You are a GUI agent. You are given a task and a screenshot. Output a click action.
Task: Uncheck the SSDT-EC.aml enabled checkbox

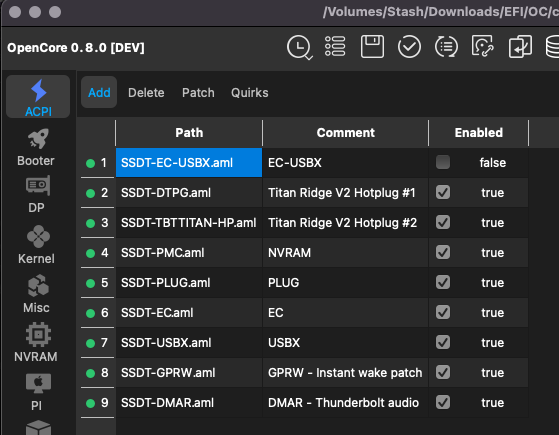(x=443, y=312)
